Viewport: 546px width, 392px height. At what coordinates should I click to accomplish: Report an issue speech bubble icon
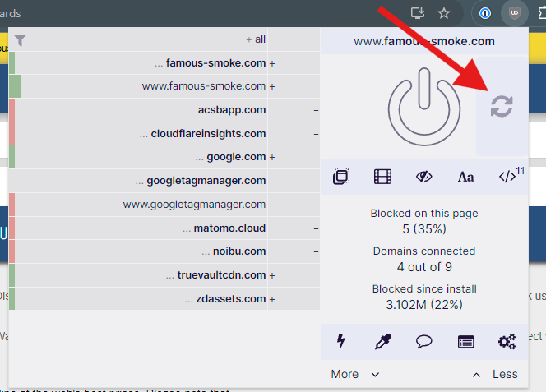423,342
